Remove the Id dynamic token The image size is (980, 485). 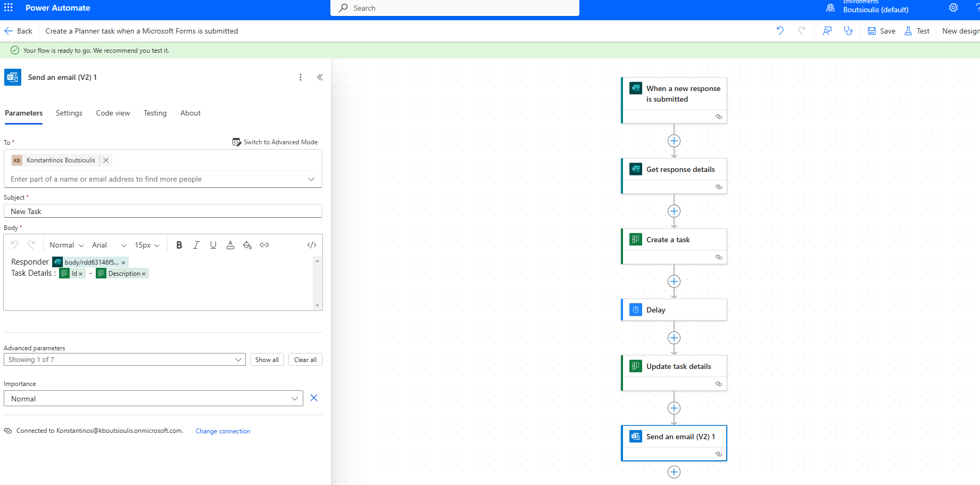(x=81, y=274)
